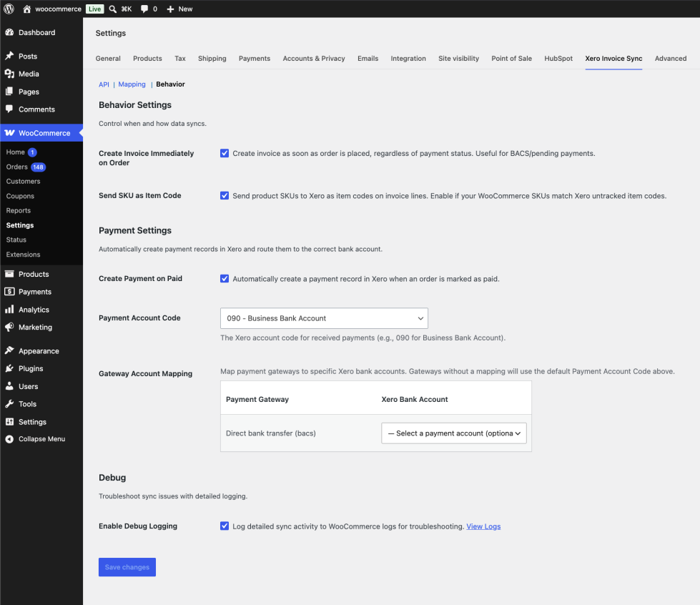
Task: Click the Pages icon in sidebar
Action: click(9, 92)
